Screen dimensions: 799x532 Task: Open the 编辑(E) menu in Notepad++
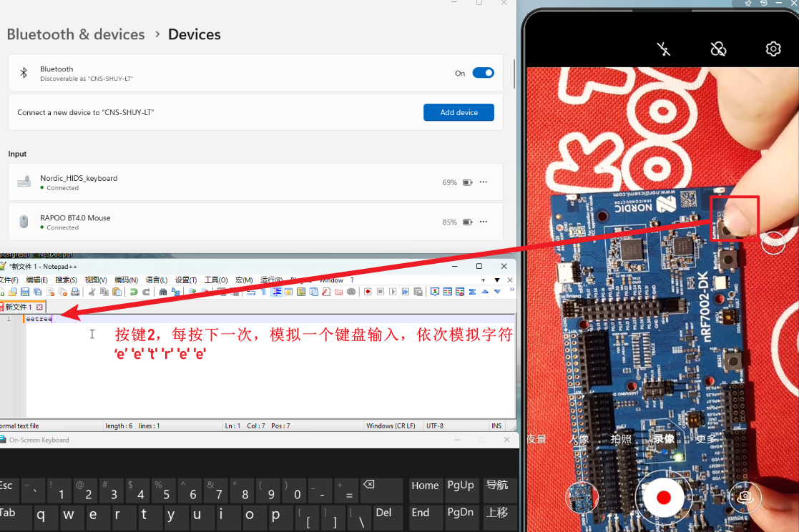click(36, 280)
